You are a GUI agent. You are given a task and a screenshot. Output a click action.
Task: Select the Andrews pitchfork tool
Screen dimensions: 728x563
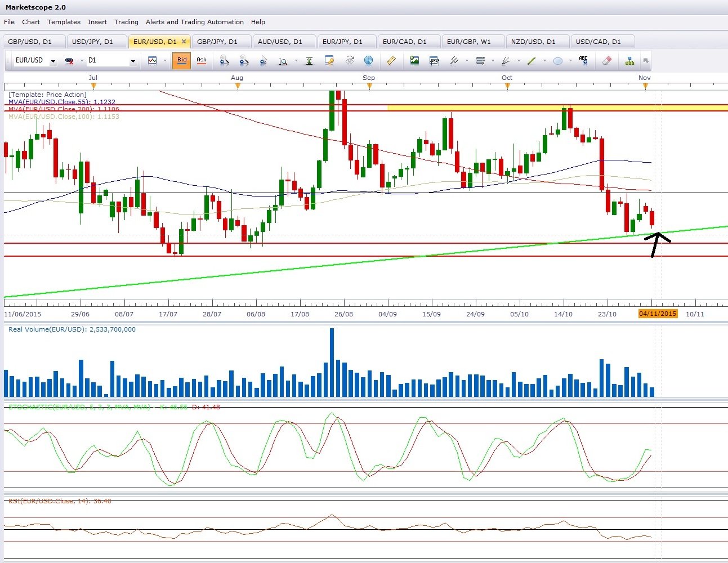point(454,60)
